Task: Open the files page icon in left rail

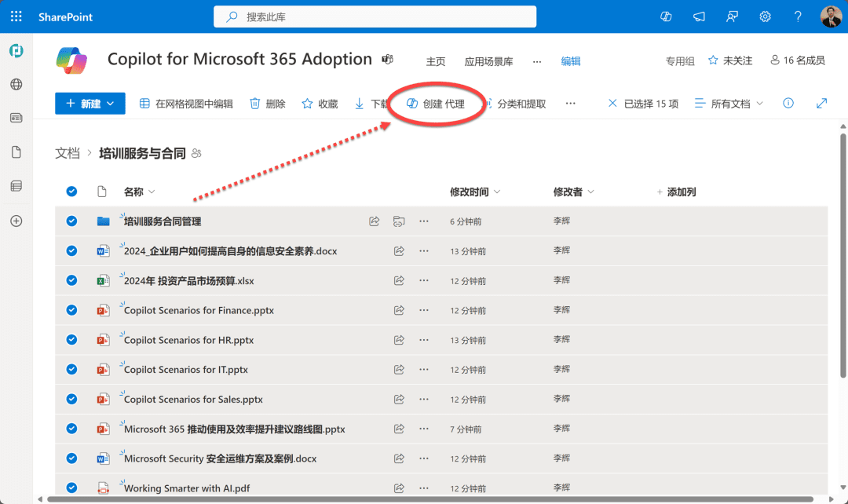Action: (16, 152)
